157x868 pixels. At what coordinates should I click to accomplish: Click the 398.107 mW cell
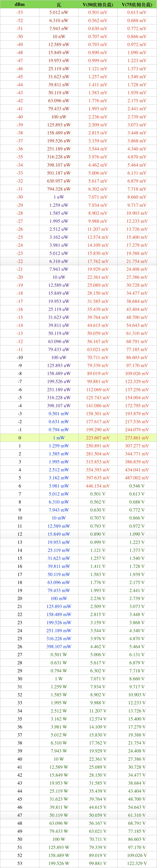59,647
